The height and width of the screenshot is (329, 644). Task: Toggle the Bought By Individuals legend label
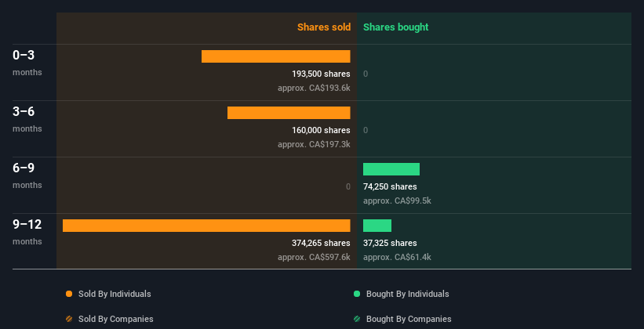(407, 294)
